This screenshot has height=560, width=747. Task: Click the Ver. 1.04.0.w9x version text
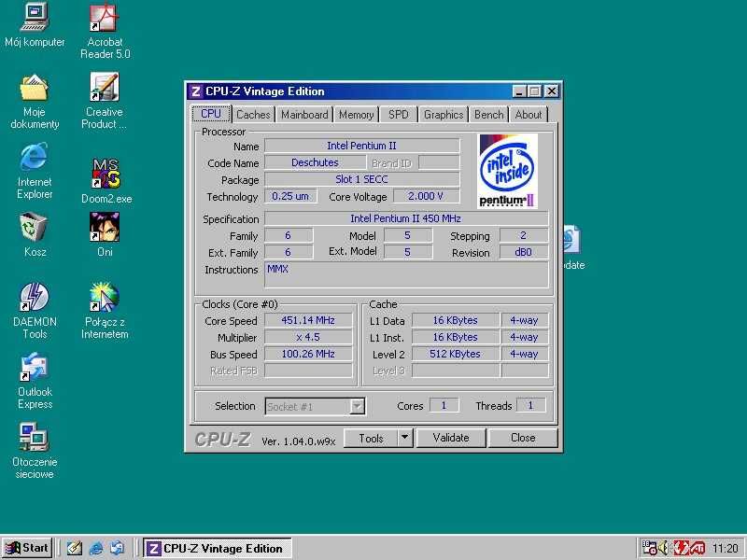click(299, 441)
